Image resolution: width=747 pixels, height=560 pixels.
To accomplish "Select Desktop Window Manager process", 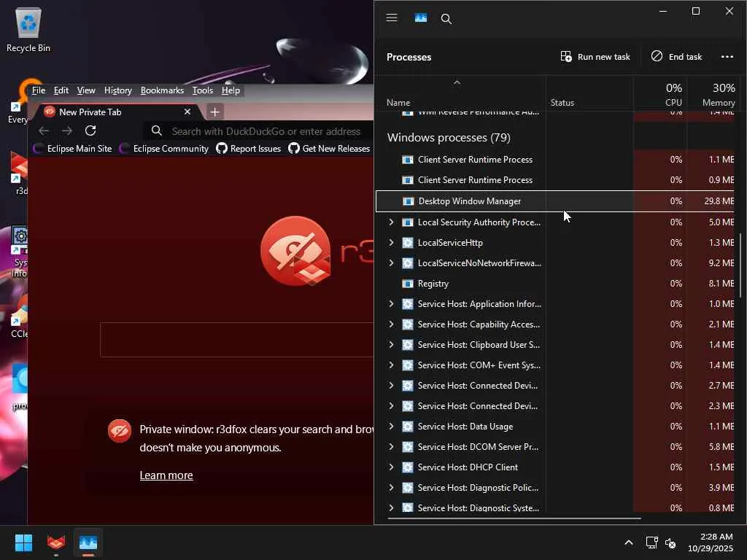I will 555,201.
